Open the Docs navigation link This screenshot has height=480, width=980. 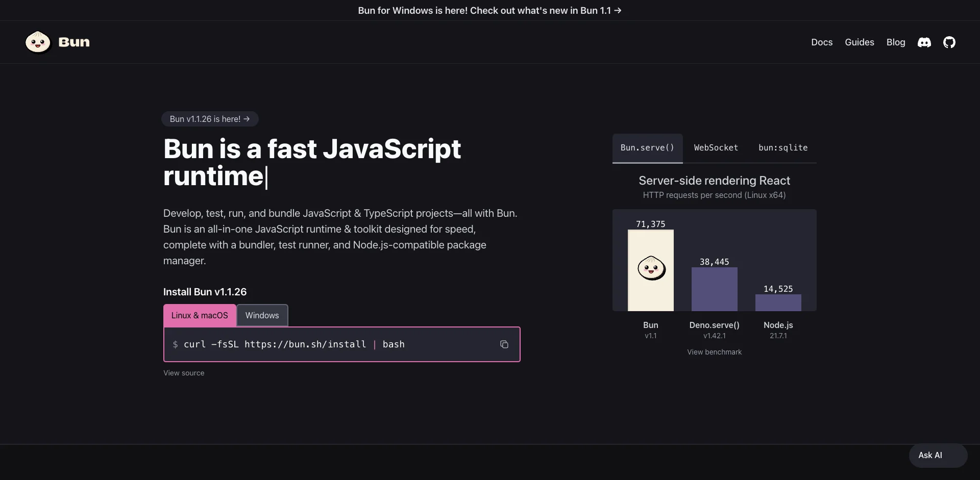(x=822, y=42)
